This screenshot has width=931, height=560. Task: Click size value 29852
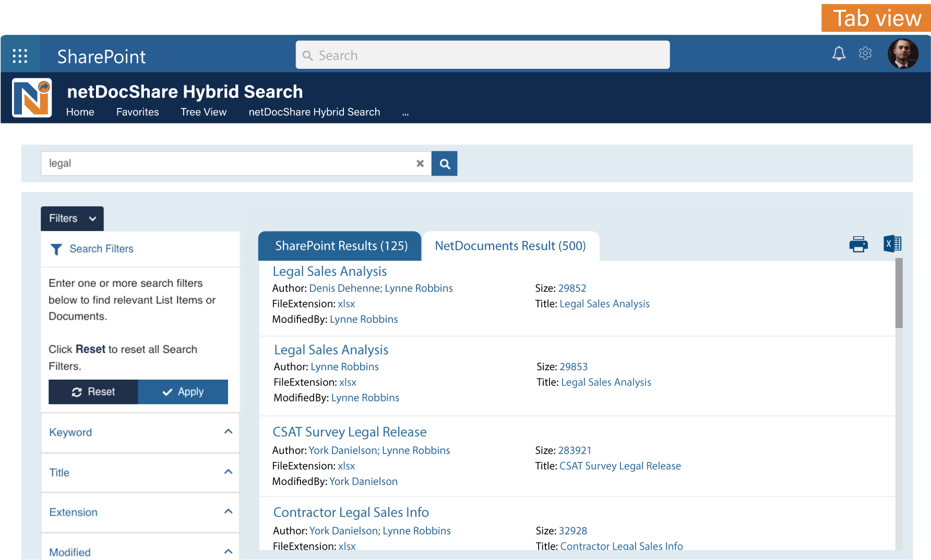pyautogui.click(x=572, y=288)
